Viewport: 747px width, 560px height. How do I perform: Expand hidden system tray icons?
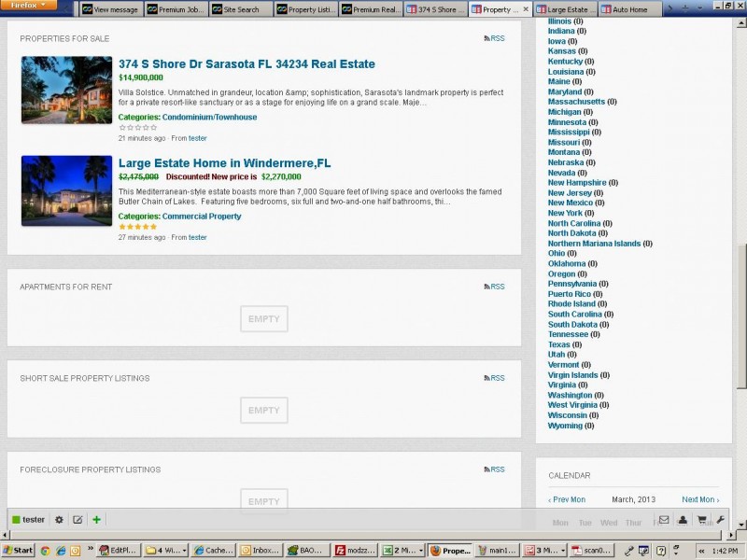(701, 551)
